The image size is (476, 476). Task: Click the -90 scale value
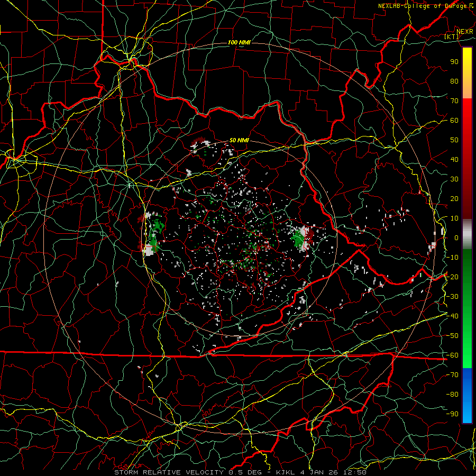coord(452,414)
